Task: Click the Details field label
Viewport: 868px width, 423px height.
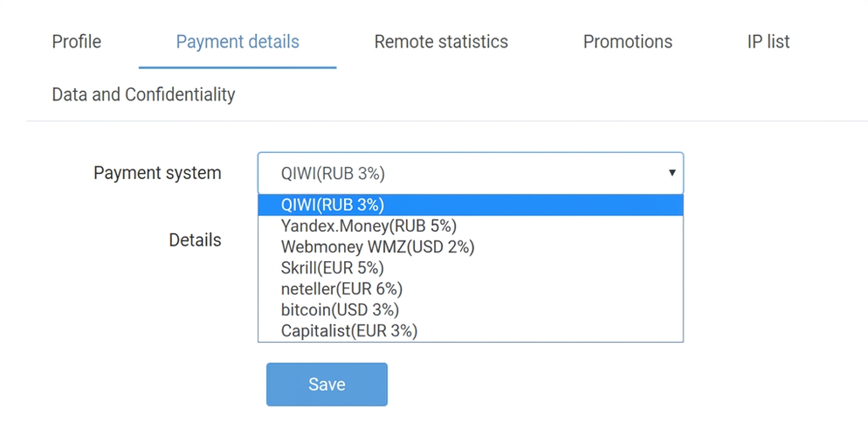Action: point(195,240)
